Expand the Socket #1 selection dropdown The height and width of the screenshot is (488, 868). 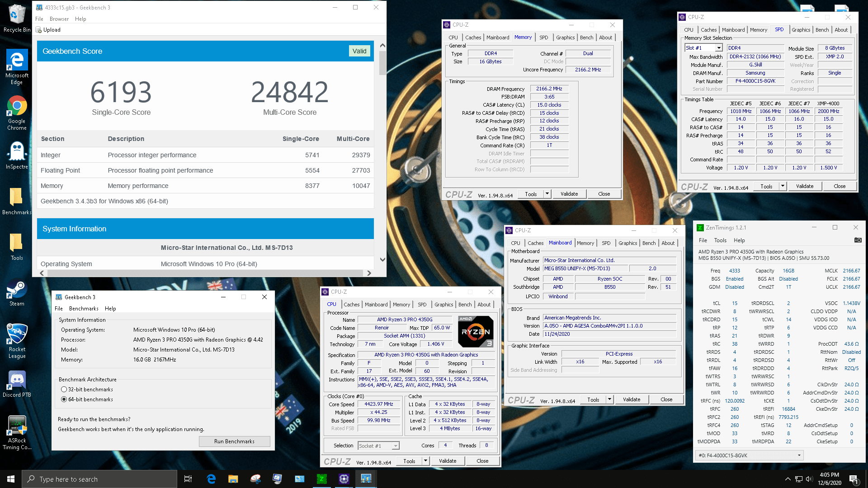click(396, 446)
